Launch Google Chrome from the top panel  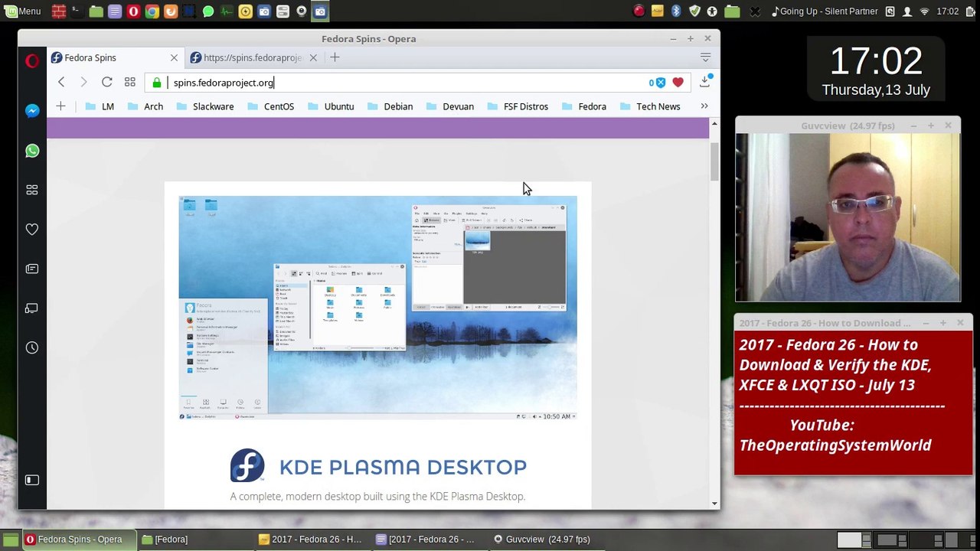(152, 11)
